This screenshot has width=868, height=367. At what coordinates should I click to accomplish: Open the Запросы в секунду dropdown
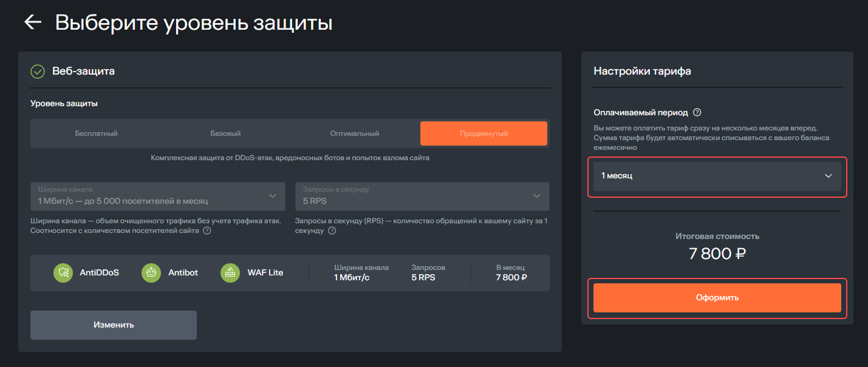click(x=422, y=197)
